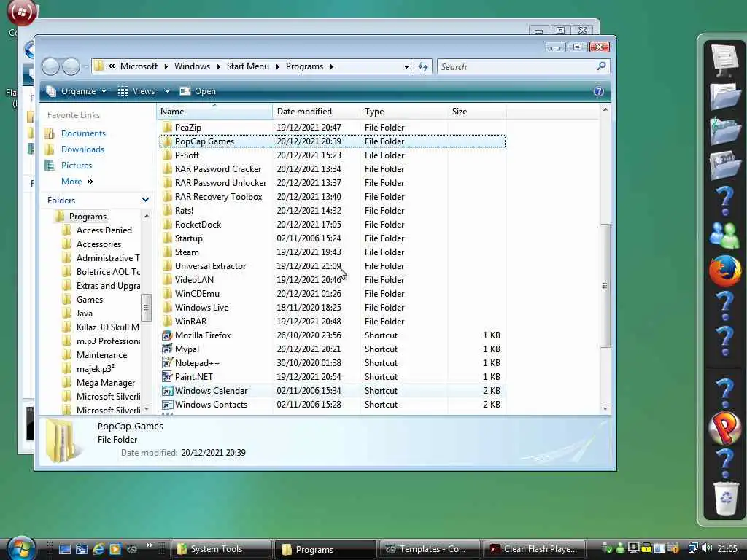747x560 pixels.
Task: Select the Universal Extractor folder row
Action: (x=333, y=266)
